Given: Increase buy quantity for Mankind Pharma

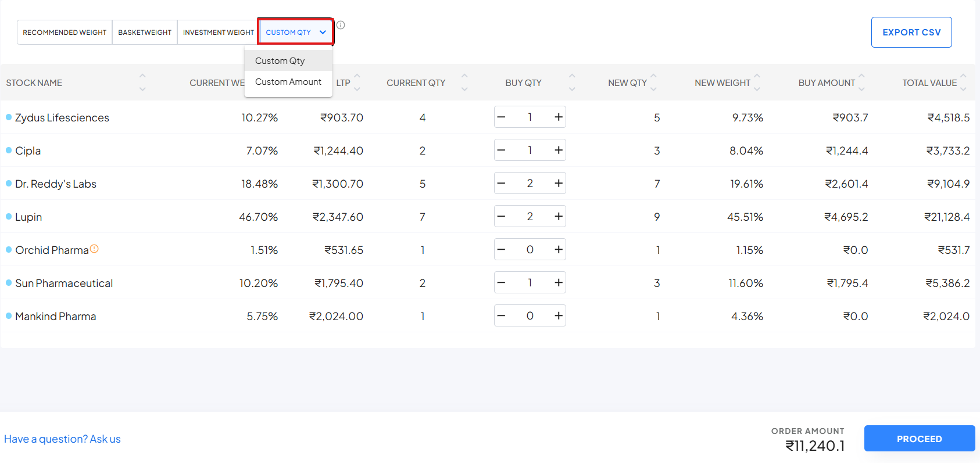Looking at the screenshot, I should pyautogui.click(x=558, y=315).
